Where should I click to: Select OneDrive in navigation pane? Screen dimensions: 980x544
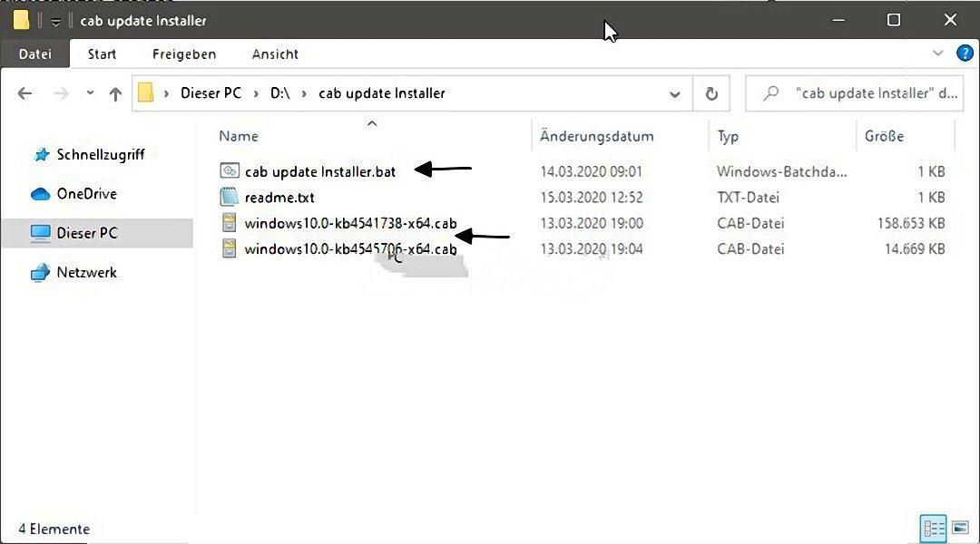tap(87, 194)
